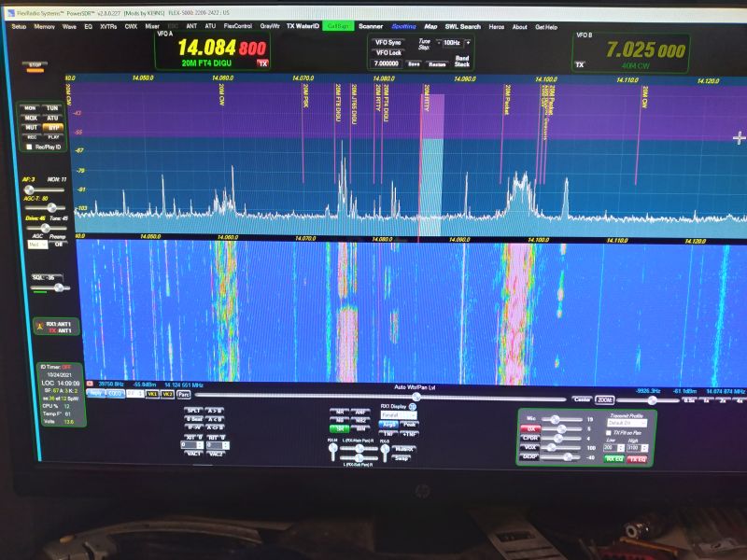Open the Scanner menu item

pos(370,26)
